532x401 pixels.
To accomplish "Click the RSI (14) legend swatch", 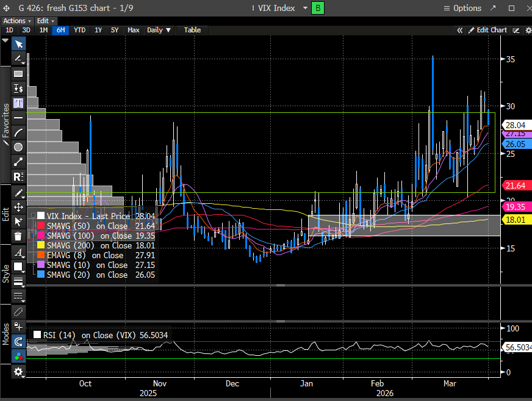I will pos(37,335).
